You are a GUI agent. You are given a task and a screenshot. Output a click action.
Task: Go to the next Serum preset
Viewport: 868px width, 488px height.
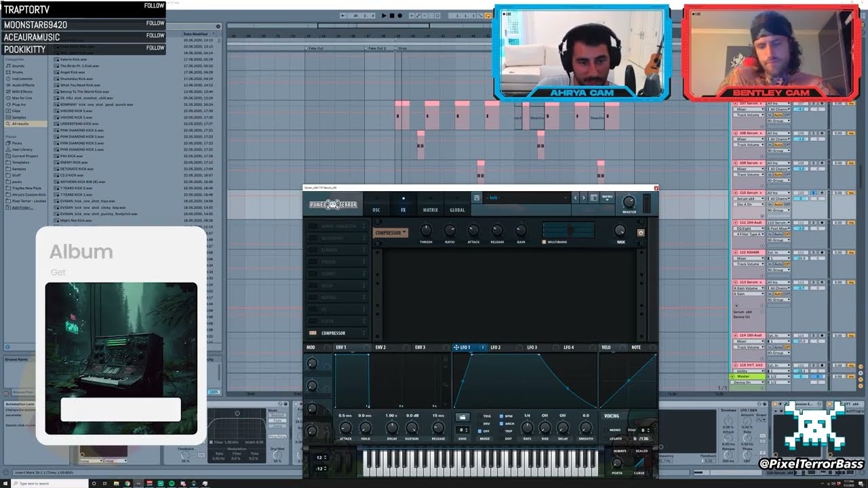[583, 198]
